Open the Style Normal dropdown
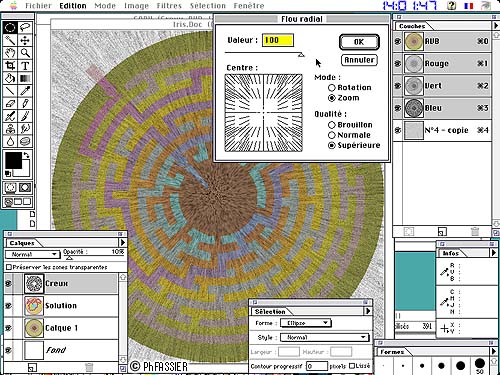Image resolution: width=500 pixels, height=375 pixels. 325,337
